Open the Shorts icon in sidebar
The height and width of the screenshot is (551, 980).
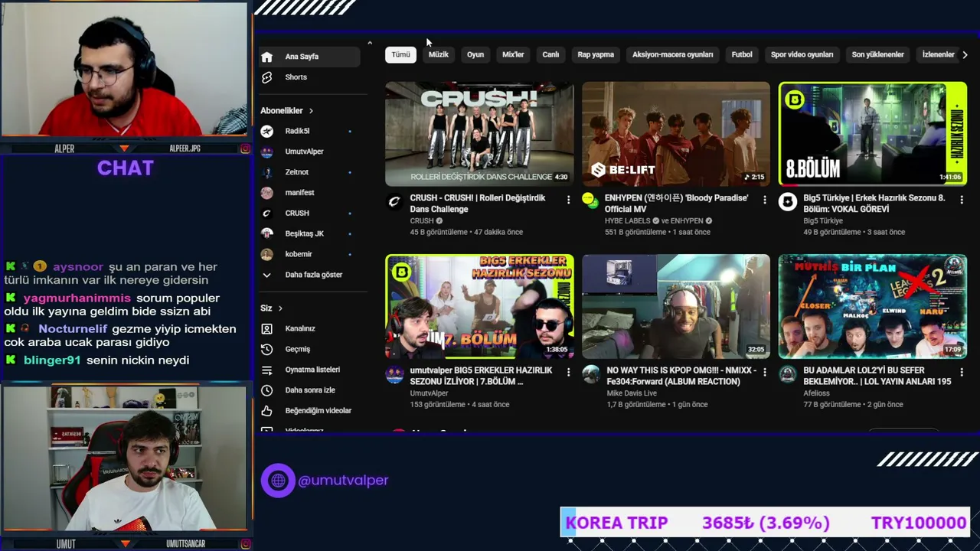click(x=266, y=77)
